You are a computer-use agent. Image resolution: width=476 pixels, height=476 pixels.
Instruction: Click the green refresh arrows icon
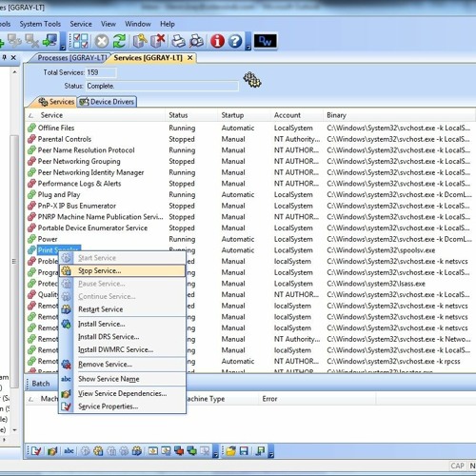[x=120, y=41]
